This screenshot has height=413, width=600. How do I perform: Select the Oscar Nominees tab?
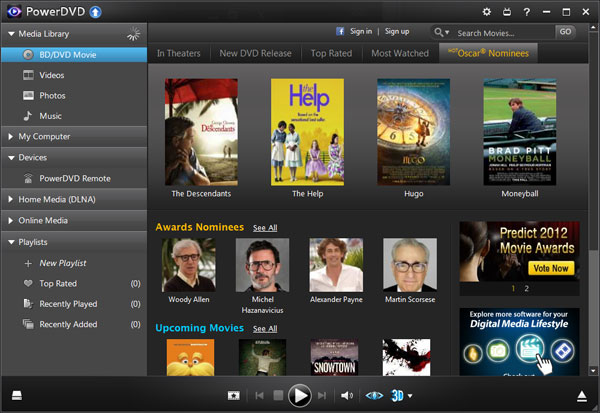point(488,53)
